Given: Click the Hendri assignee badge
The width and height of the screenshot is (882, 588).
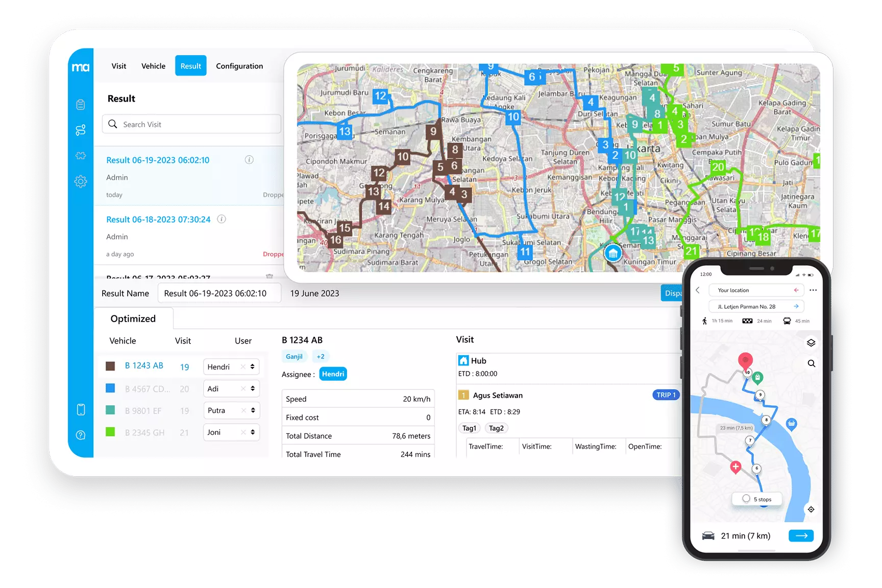Looking at the screenshot, I should (x=333, y=374).
